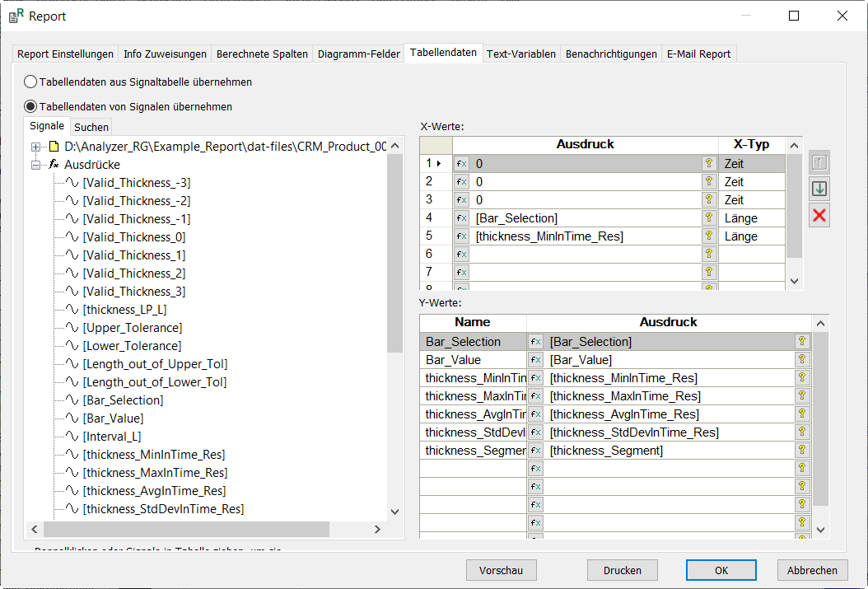Expand the D:\Analyzer_RG dat-file tree node
Image resolution: width=868 pixels, height=589 pixels.
tap(36, 147)
